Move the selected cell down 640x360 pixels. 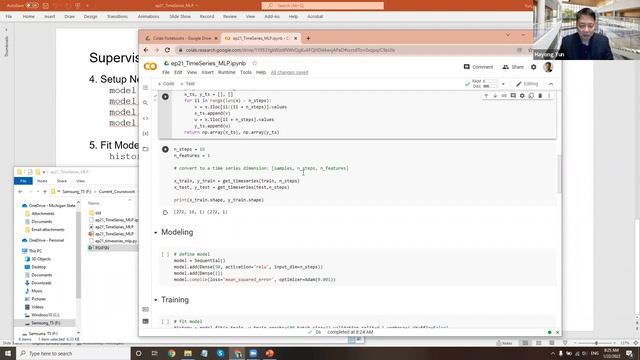[495, 96]
